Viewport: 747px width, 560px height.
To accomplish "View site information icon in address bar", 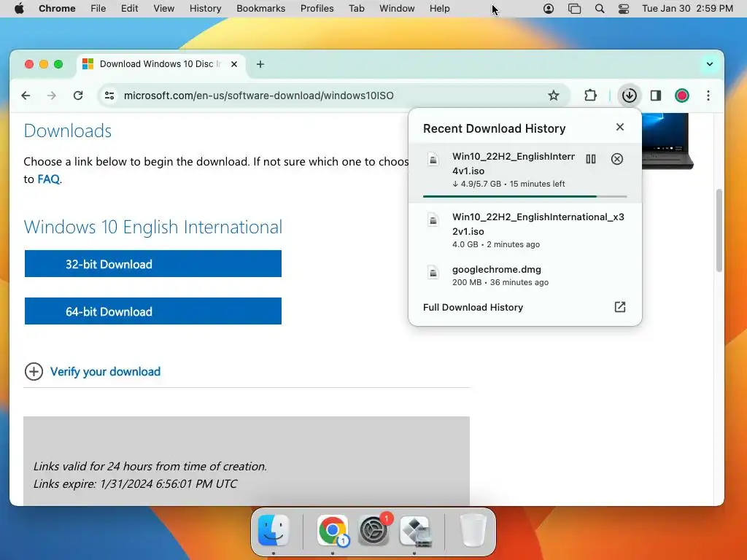I will [109, 96].
